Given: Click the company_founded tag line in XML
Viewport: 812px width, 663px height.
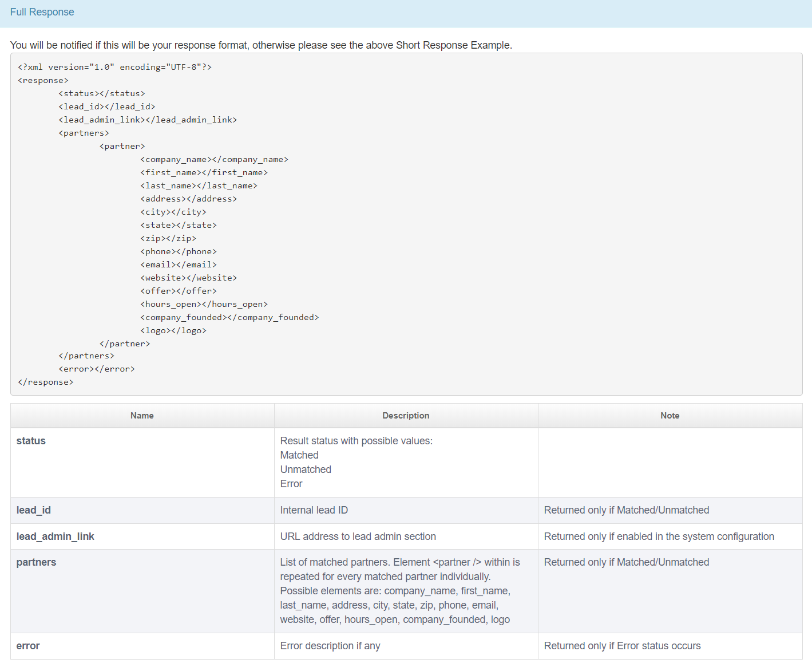Looking at the screenshot, I should pos(229,317).
